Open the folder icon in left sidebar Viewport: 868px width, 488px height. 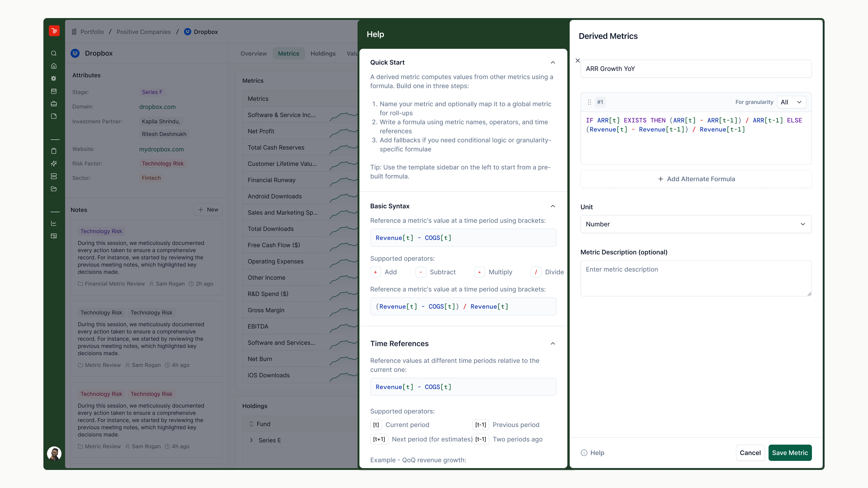point(54,189)
